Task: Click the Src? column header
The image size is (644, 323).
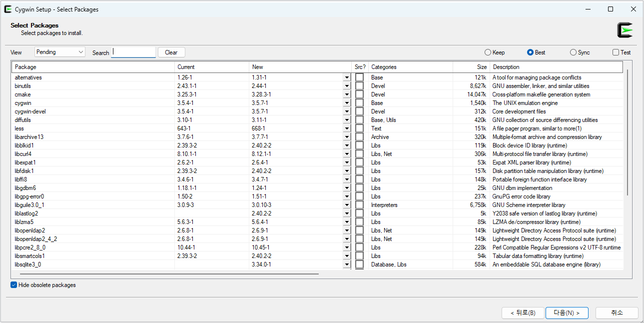Action: point(360,67)
